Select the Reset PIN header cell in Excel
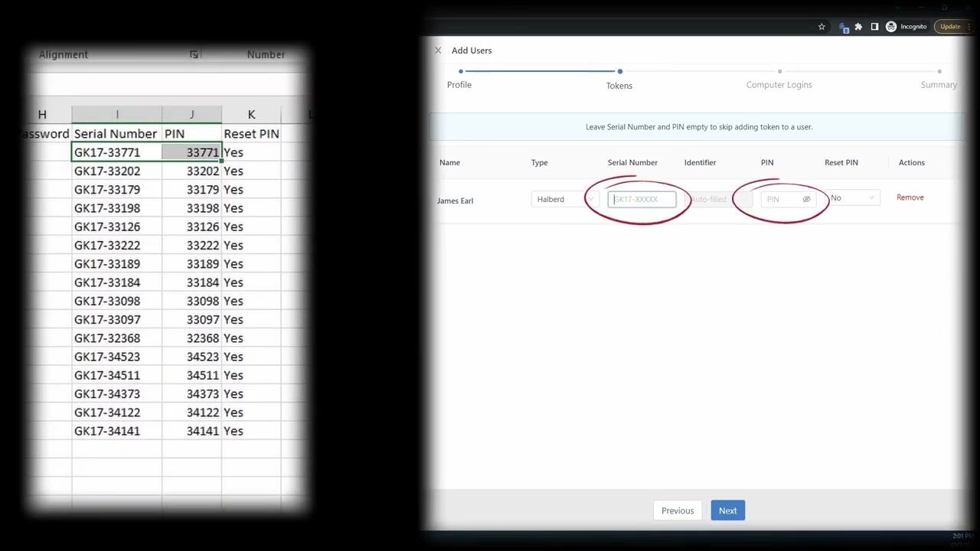This screenshot has height=551, width=980. [x=251, y=134]
